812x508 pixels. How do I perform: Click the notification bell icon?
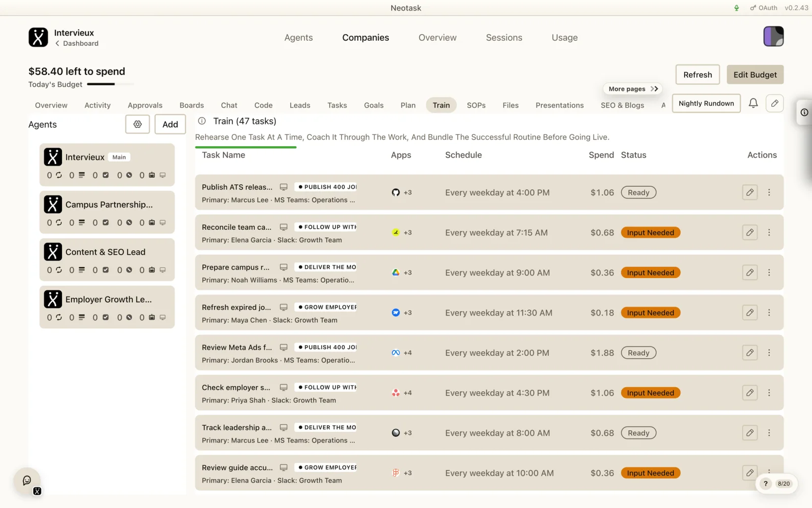pos(753,104)
